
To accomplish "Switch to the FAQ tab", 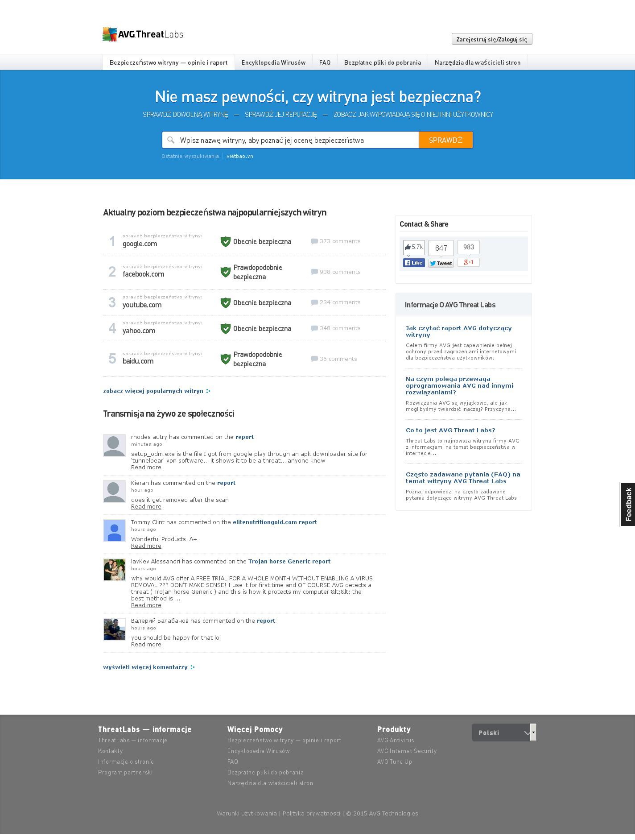I will point(325,62).
